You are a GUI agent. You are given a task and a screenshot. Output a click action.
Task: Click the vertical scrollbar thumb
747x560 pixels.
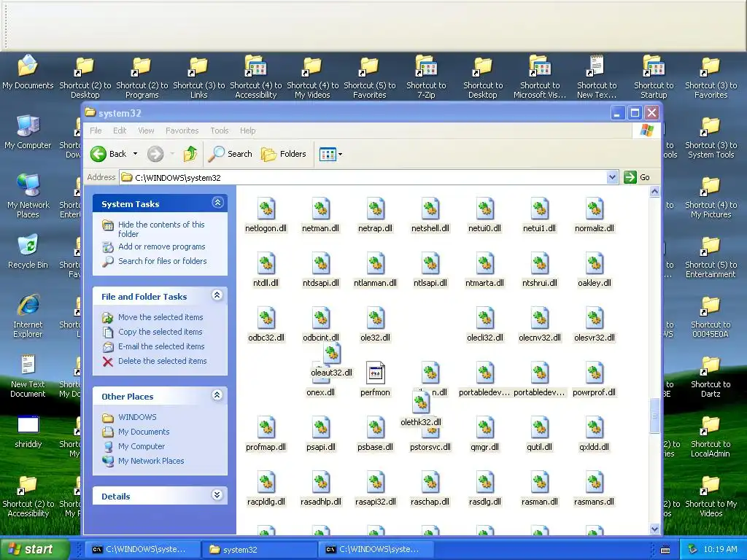654,416
